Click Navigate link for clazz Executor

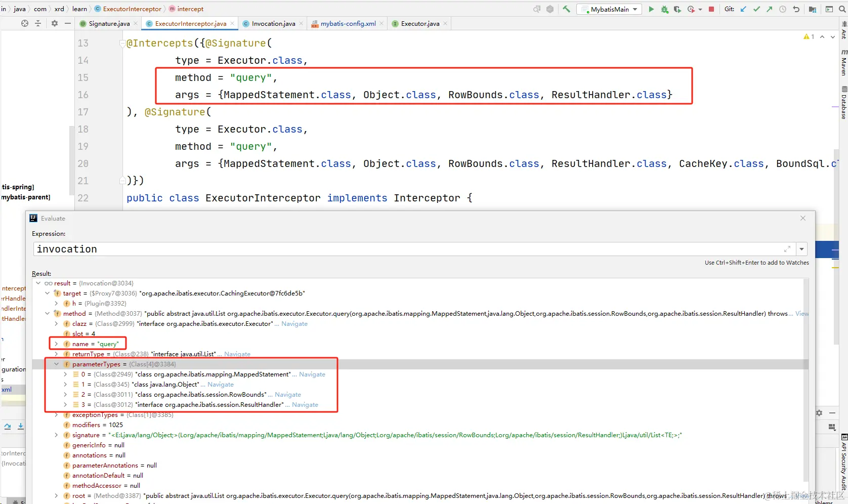(x=294, y=324)
